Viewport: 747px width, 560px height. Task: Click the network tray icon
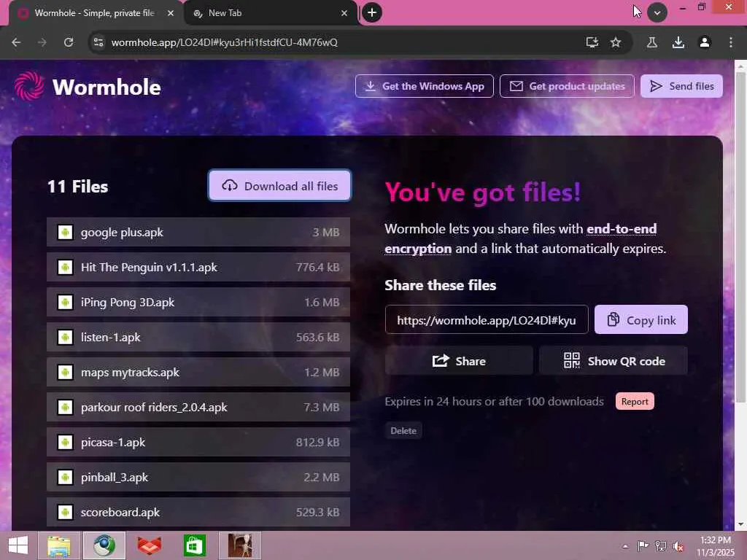(660, 545)
